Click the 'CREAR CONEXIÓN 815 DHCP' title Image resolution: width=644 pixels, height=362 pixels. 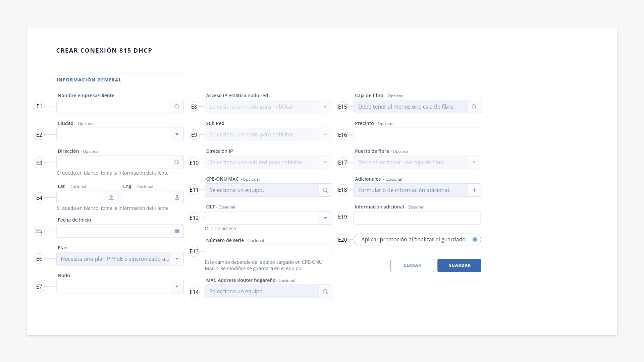(104, 50)
